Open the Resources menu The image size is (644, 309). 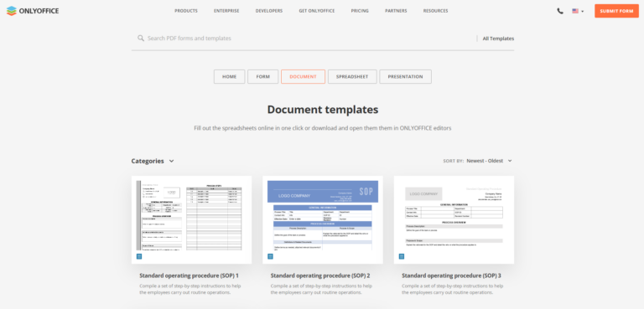(x=436, y=11)
